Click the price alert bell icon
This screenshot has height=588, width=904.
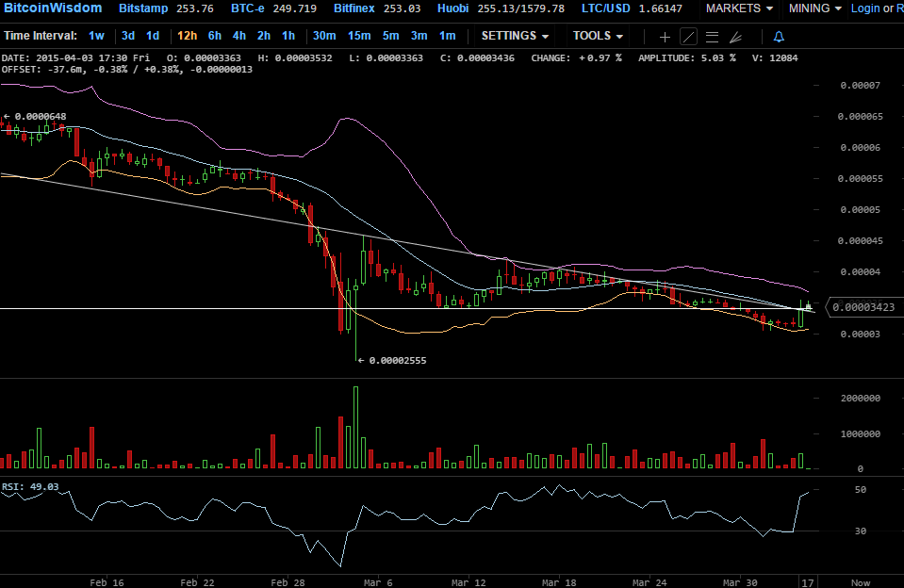tap(779, 37)
